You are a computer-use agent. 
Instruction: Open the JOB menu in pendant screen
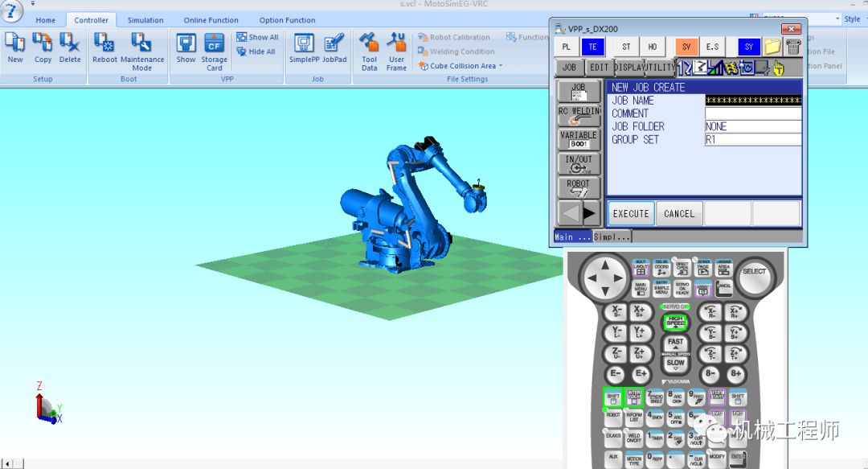coord(570,68)
